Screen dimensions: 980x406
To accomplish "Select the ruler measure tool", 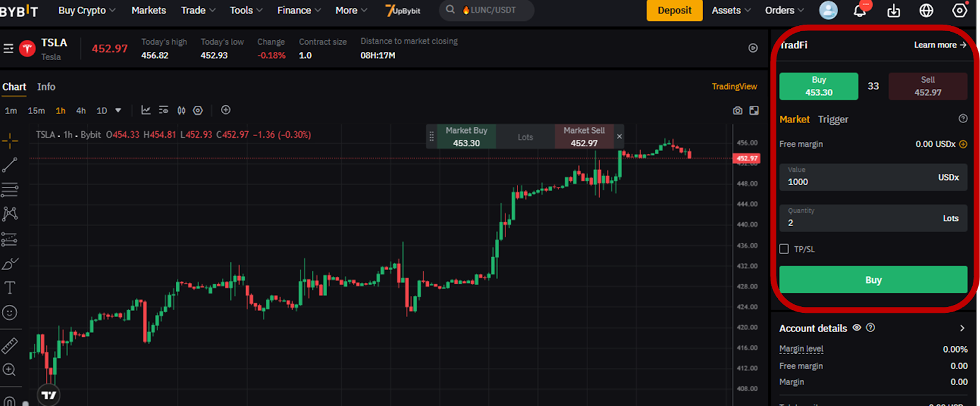I will click(10, 346).
